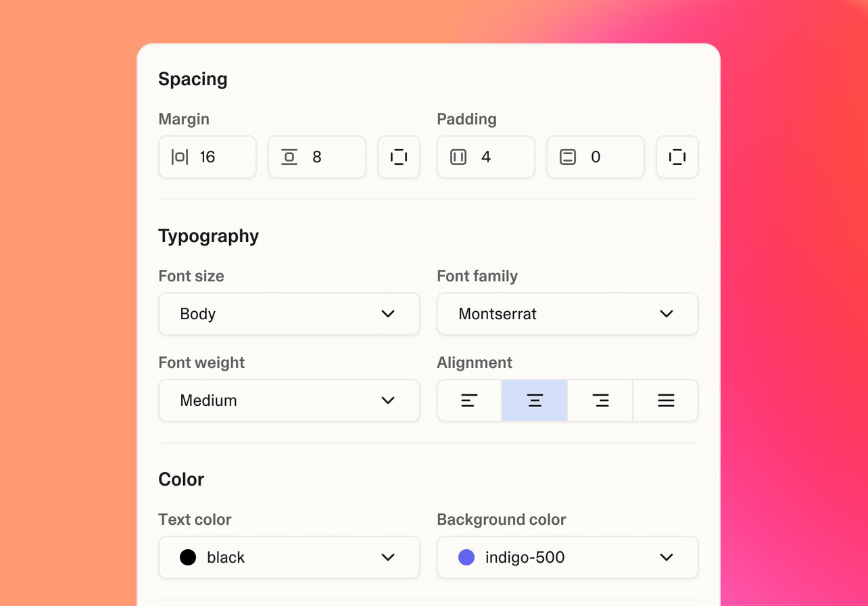Open the Font size dropdown

pyautogui.click(x=289, y=314)
